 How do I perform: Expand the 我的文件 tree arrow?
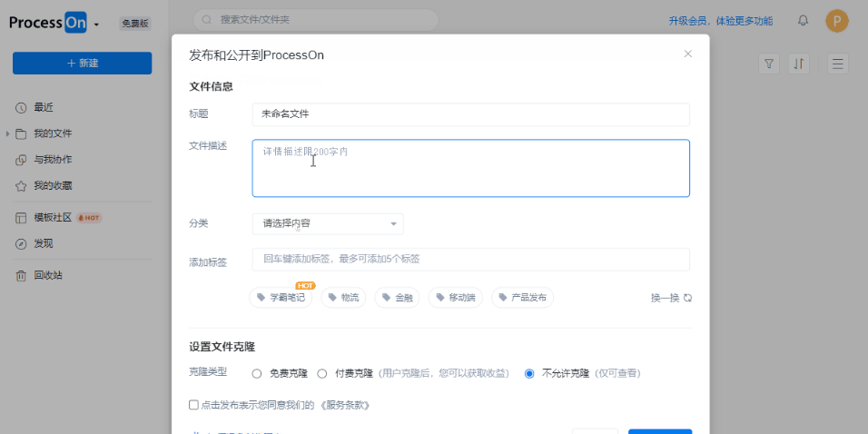click(x=8, y=133)
